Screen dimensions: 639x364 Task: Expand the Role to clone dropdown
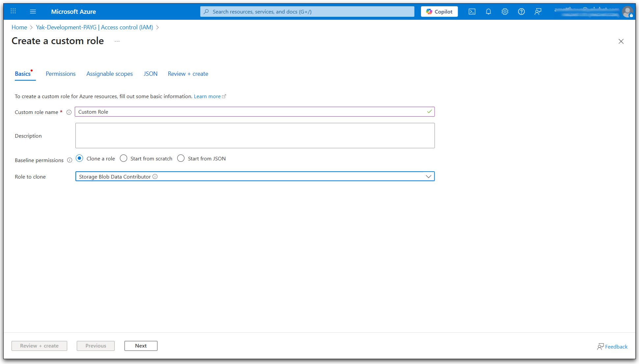[428, 177]
